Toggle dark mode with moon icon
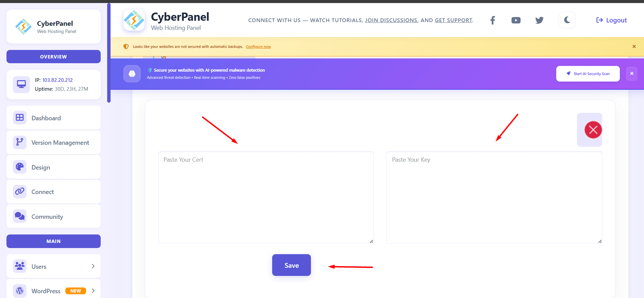644x298 pixels. tap(567, 20)
